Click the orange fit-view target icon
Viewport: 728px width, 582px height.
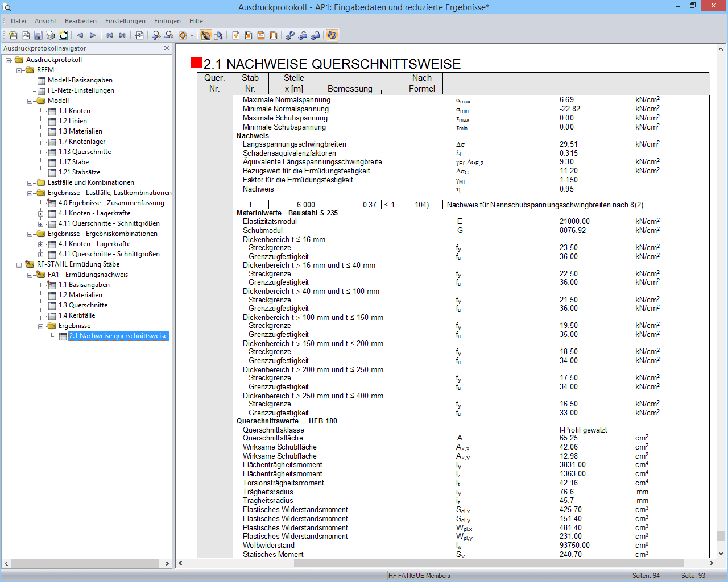[x=183, y=35]
